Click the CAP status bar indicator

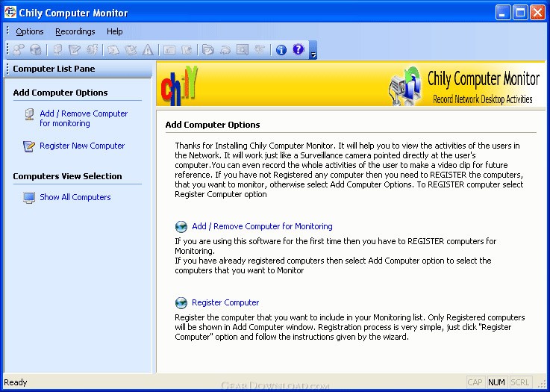coord(475,382)
